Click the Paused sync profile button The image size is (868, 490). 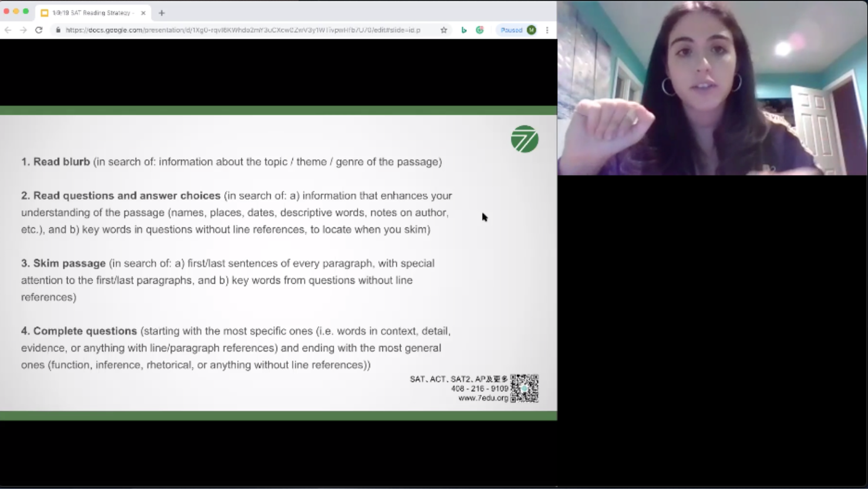point(517,30)
